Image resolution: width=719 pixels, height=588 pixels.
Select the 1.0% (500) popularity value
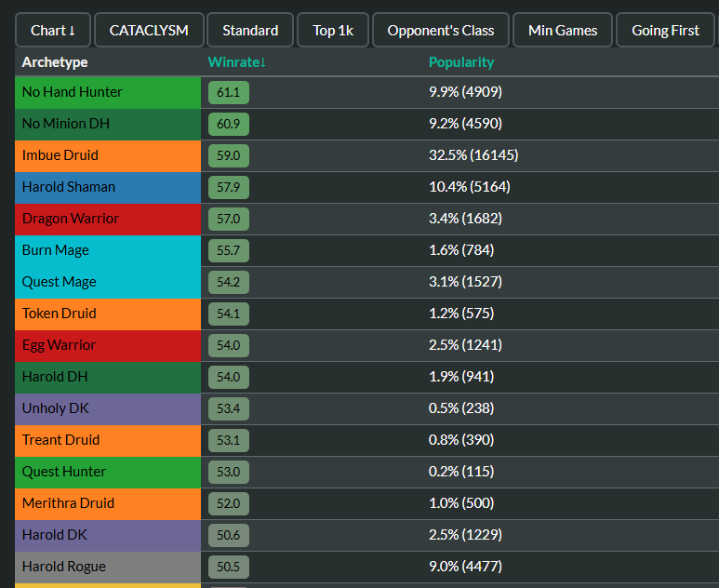tap(461, 503)
